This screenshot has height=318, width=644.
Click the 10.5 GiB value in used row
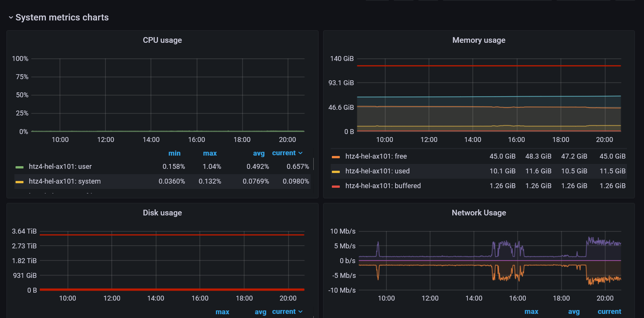point(574,171)
